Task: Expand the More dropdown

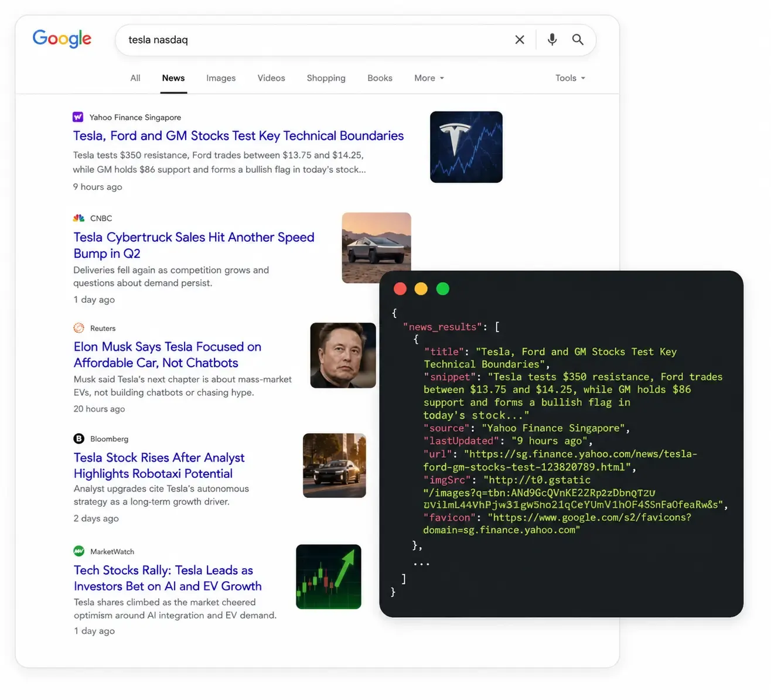Action: tap(429, 78)
